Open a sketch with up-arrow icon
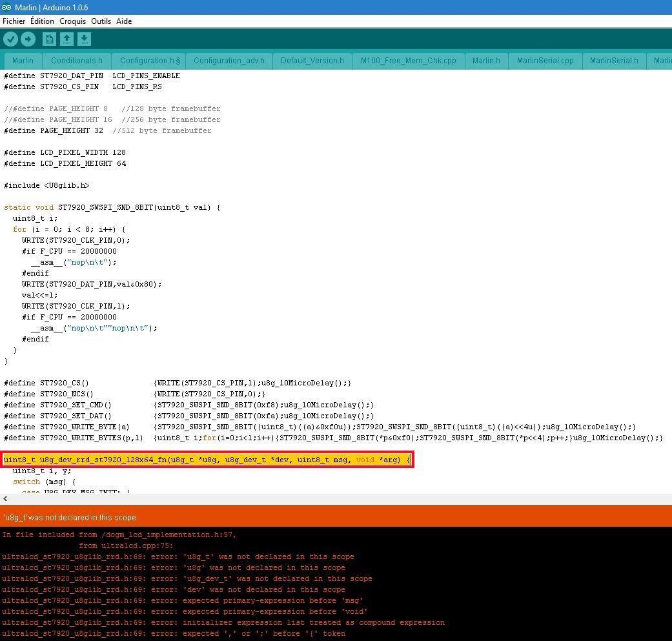Viewport: 672px width, 641px height. pyautogui.click(x=66, y=39)
